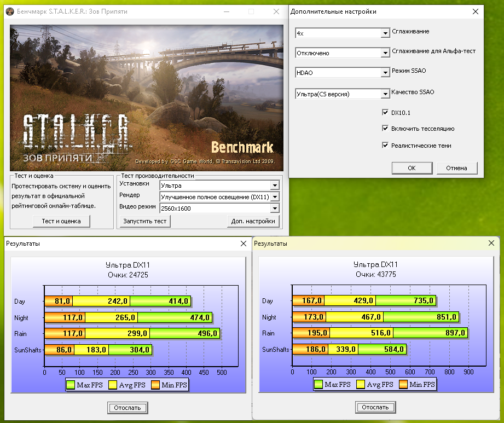Image resolution: width=504 pixels, height=423 pixels.
Task: Click the Day Min FPS 81,0 bar
Action: point(59,301)
